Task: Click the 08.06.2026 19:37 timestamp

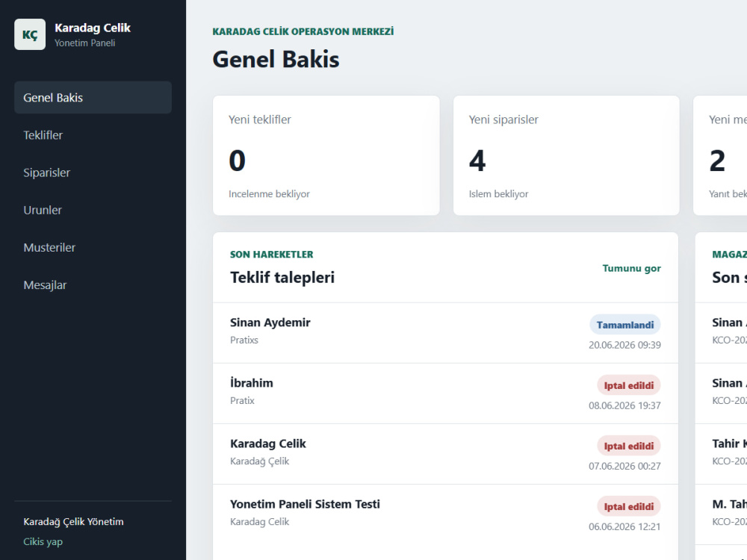Action: (x=624, y=405)
